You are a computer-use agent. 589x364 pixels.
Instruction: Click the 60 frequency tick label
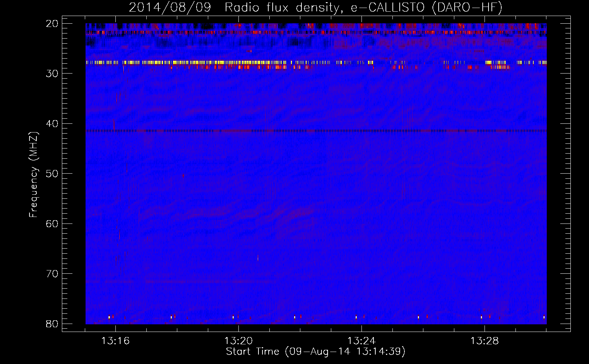(x=52, y=223)
